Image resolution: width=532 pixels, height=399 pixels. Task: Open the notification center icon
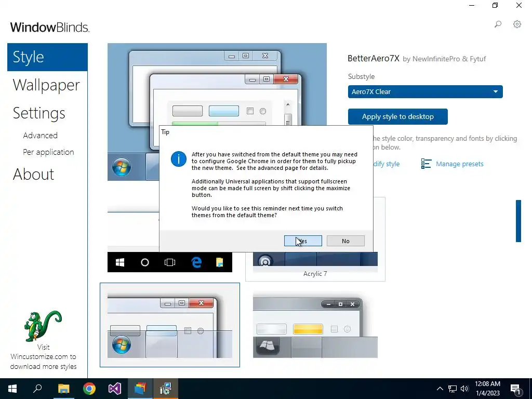(x=516, y=389)
